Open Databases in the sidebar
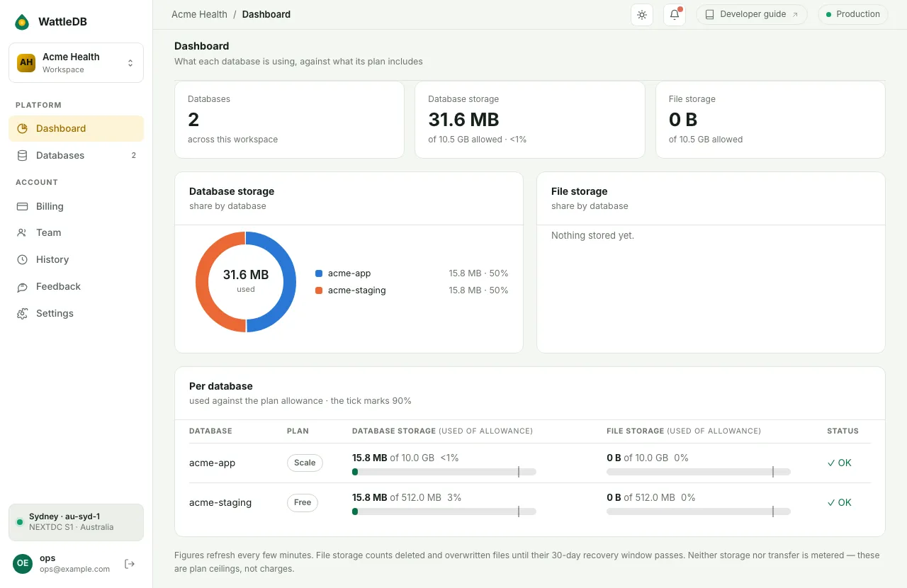Viewport: 907px width, 588px height. pos(77,155)
